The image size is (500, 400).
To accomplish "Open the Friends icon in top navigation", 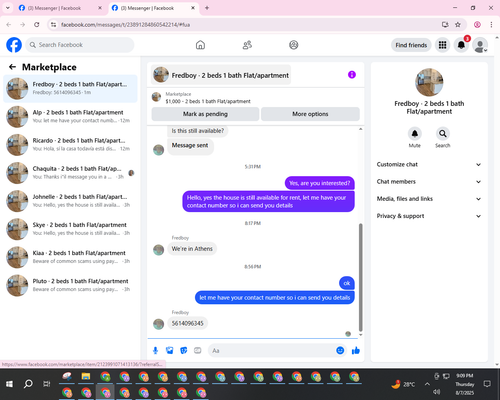I will pos(247,45).
